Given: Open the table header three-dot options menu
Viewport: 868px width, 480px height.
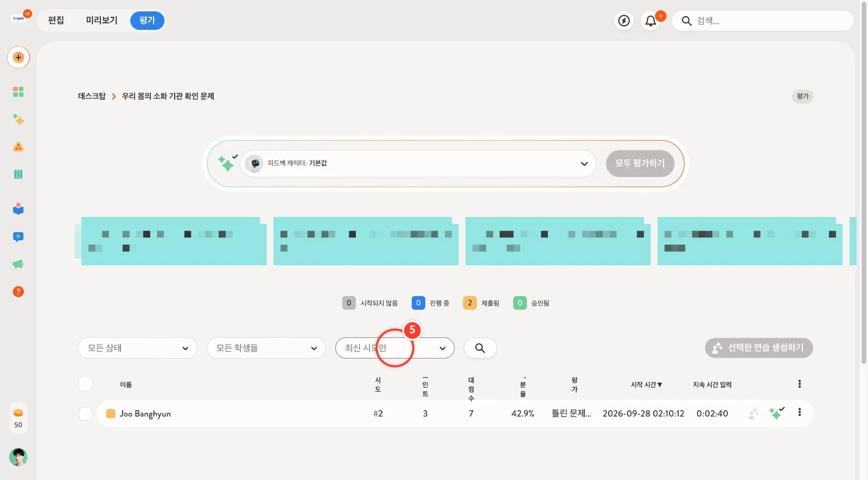Looking at the screenshot, I should 800,384.
